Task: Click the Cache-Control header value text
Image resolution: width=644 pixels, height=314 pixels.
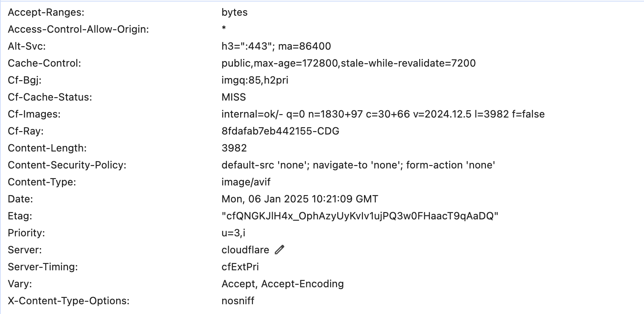Action: (x=348, y=63)
